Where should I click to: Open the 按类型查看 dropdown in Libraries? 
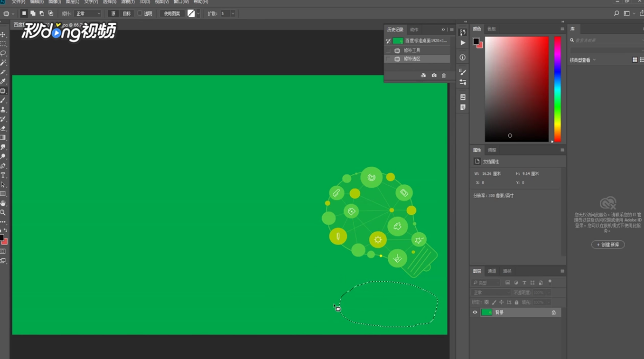(583, 60)
